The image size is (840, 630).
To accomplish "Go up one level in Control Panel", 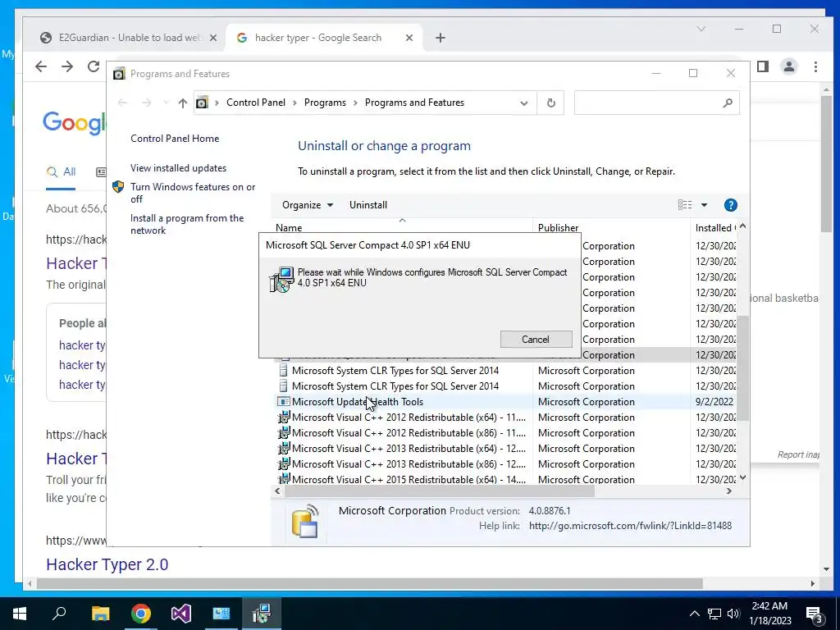I will pyautogui.click(x=183, y=103).
